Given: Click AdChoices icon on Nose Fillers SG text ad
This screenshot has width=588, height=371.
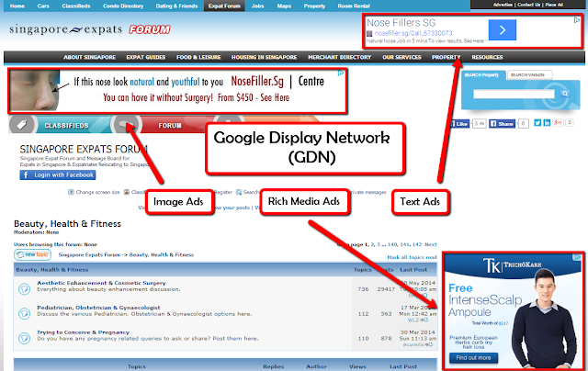Looking at the screenshot, I should point(577,20).
